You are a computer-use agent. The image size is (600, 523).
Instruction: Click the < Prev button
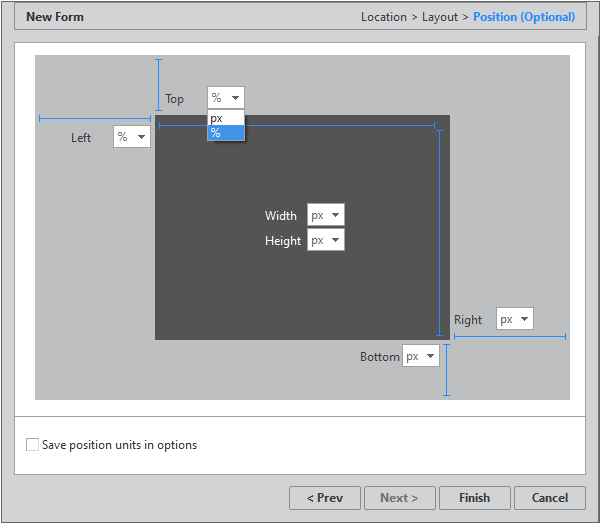click(325, 498)
